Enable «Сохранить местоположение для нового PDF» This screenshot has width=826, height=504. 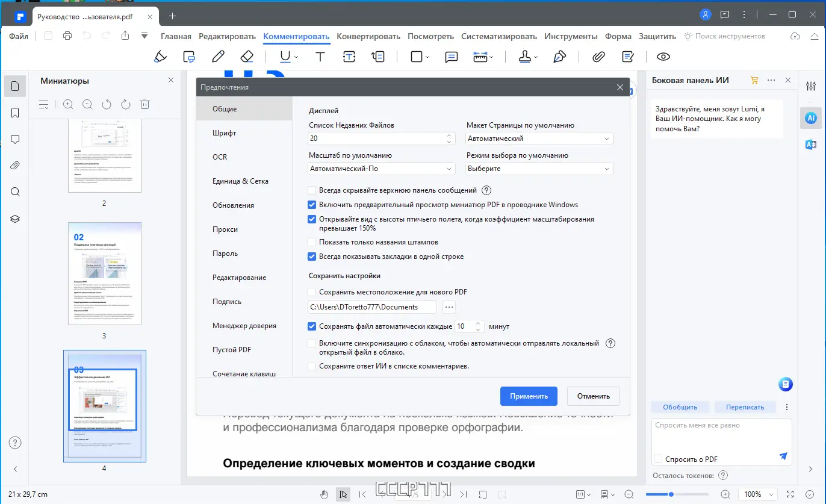(x=311, y=291)
